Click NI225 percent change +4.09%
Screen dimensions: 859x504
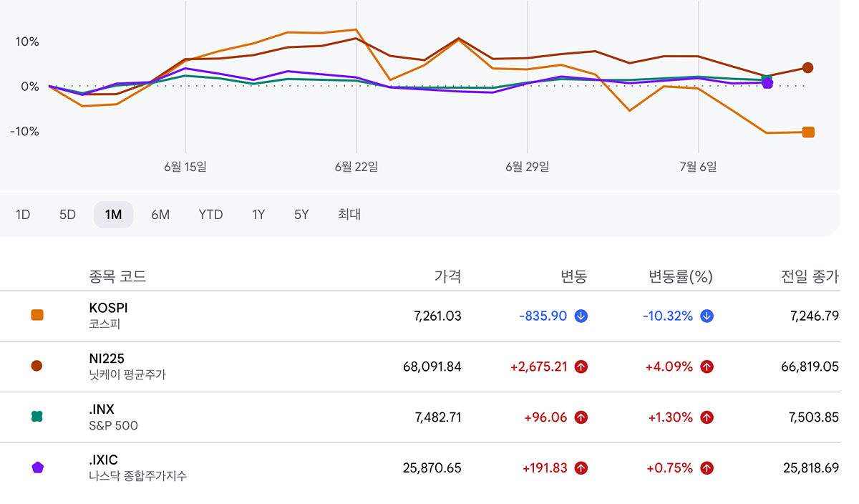point(669,367)
